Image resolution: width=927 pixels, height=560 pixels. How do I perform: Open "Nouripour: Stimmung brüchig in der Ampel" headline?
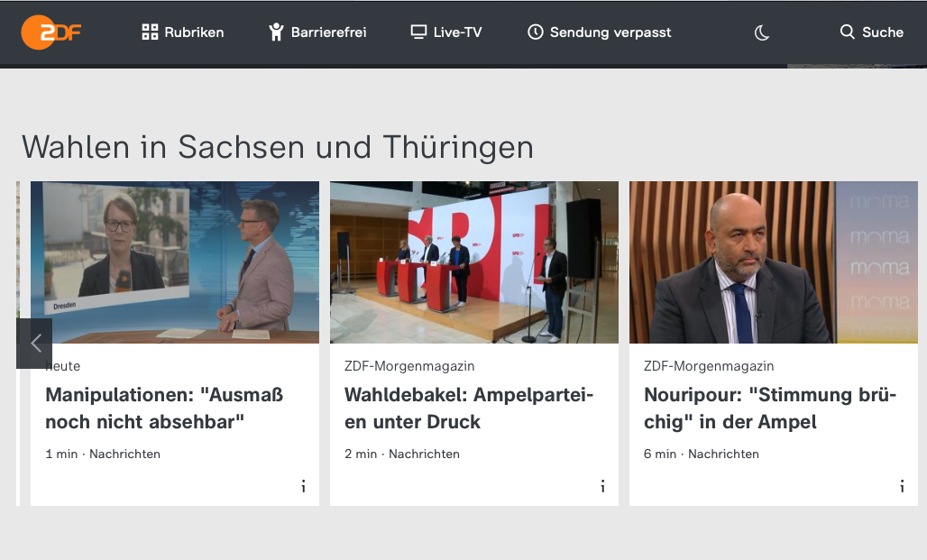[x=770, y=408]
